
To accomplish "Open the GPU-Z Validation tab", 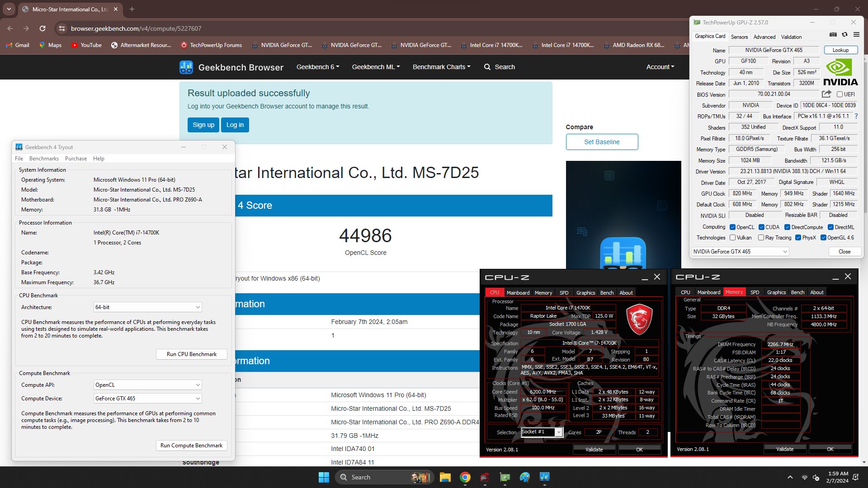I will pyautogui.click(x=791, y=37).
